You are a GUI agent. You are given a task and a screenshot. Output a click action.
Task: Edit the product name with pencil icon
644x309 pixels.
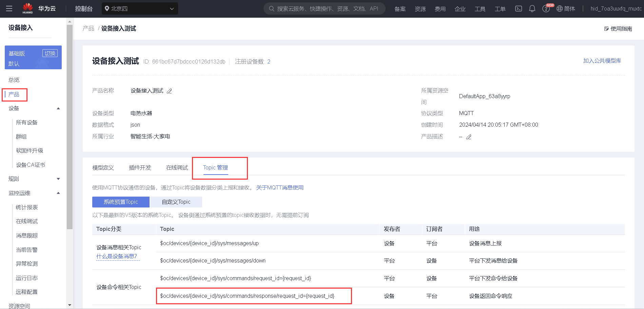(x=169, y=91)
